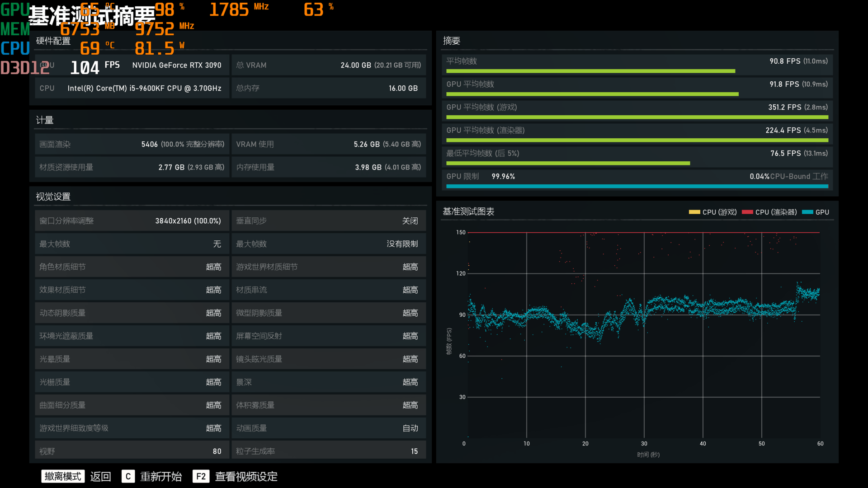Image resolution: width=868 pixels, height=488 pixels.
Task: Click the yellow CPU (游戏) legend swatch
Action: coord(694,212)
